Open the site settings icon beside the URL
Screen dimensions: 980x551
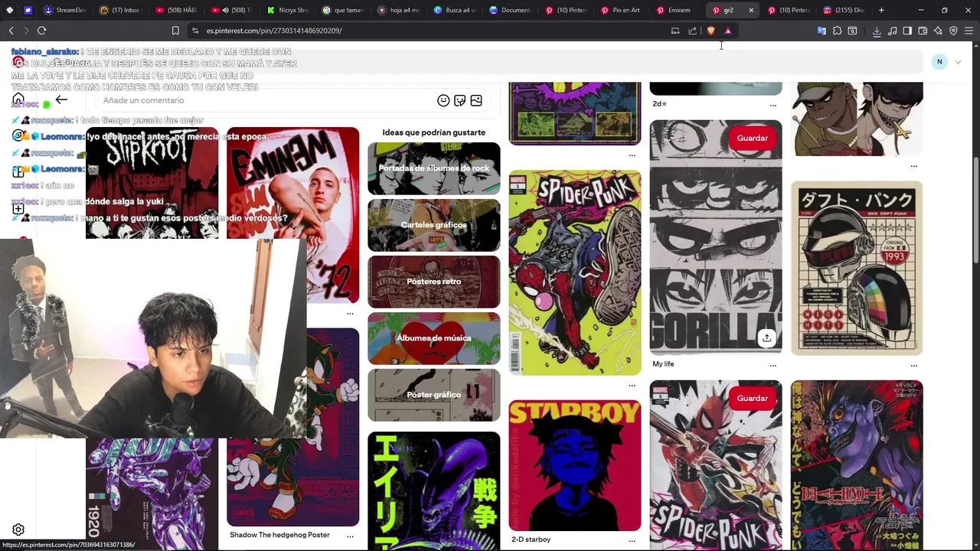point(196,31)
